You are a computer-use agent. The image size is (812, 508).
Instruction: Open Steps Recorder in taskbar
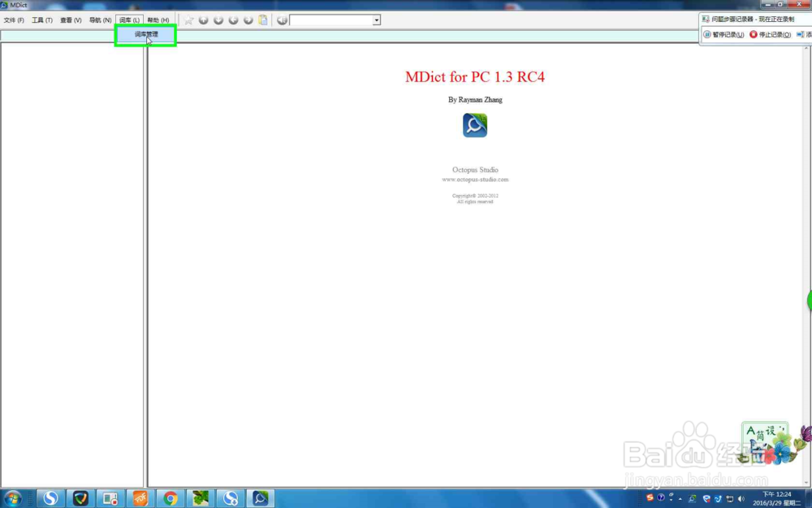point(110,499)
